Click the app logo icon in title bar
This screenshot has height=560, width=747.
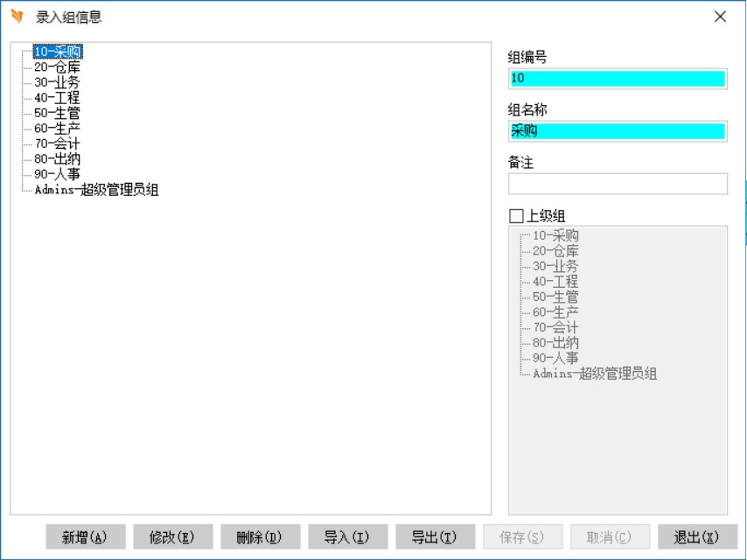[x=17, y=17]
